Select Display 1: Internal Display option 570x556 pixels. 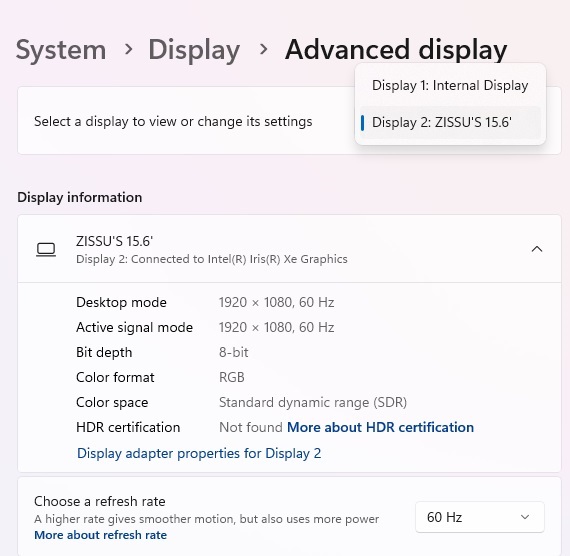(450, 85)
